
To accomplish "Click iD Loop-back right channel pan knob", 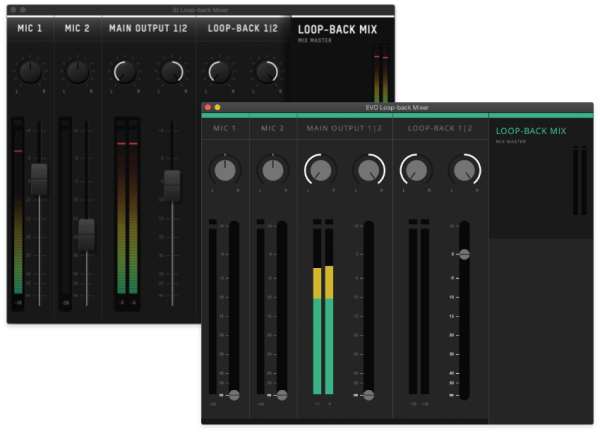I will (267, 72).
